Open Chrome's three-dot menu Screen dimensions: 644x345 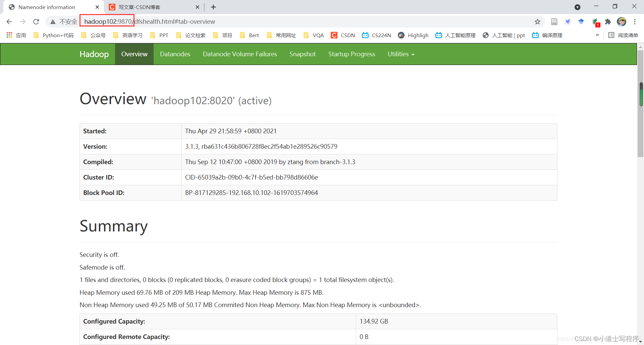[635, 22]
